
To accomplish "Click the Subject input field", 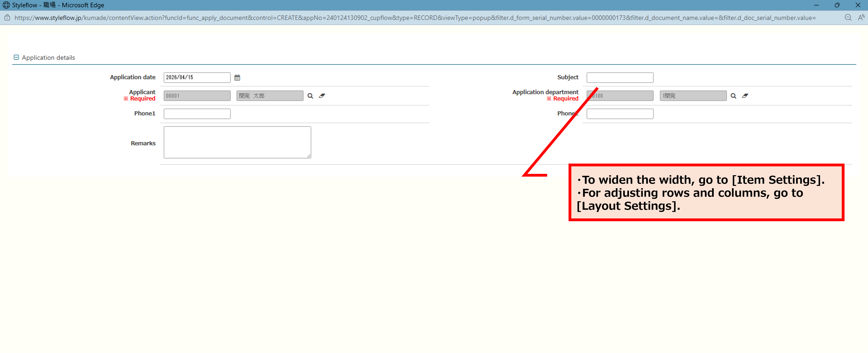I will [x=620, y=78].
